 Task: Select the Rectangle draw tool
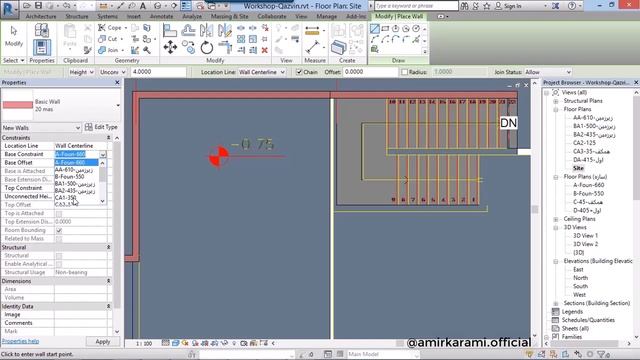[385, 29]
